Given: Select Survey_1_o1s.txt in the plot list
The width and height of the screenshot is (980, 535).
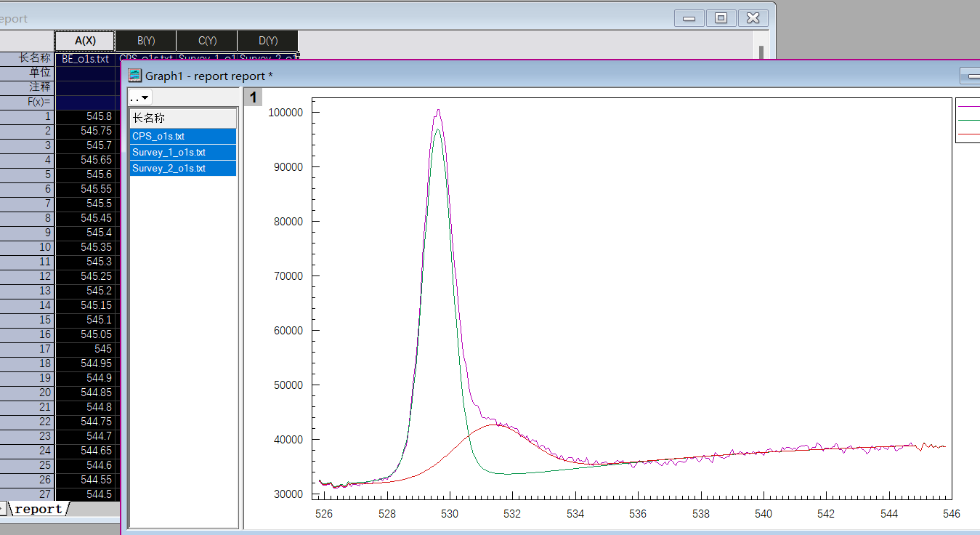Looking at the screenshot, I should tap(183, 152).
